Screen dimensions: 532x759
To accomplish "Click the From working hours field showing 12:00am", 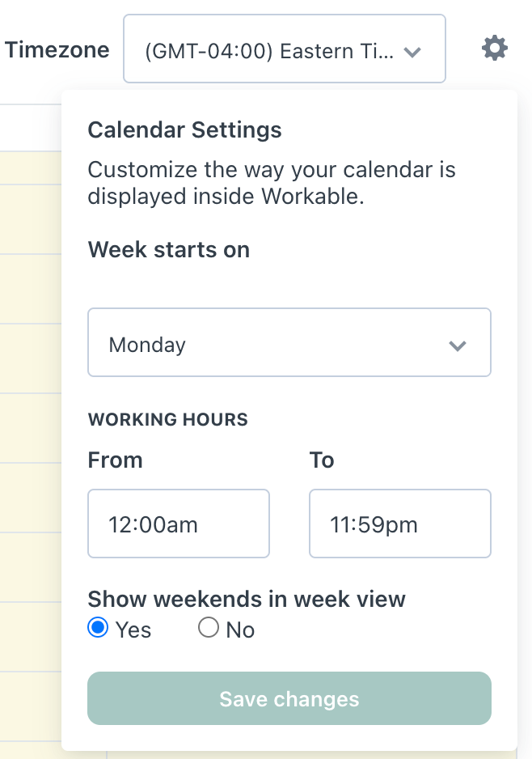I will pyautogui.click(x=178, y=524).
